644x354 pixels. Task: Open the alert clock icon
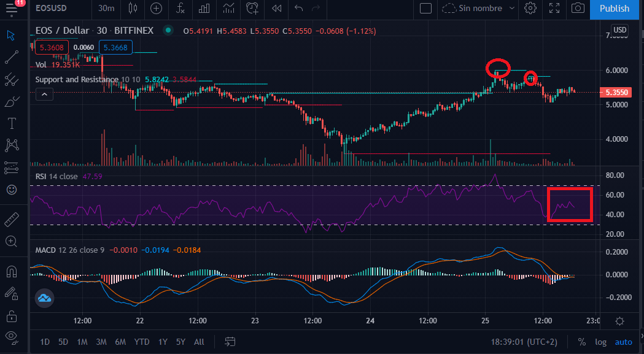(252, 9)
